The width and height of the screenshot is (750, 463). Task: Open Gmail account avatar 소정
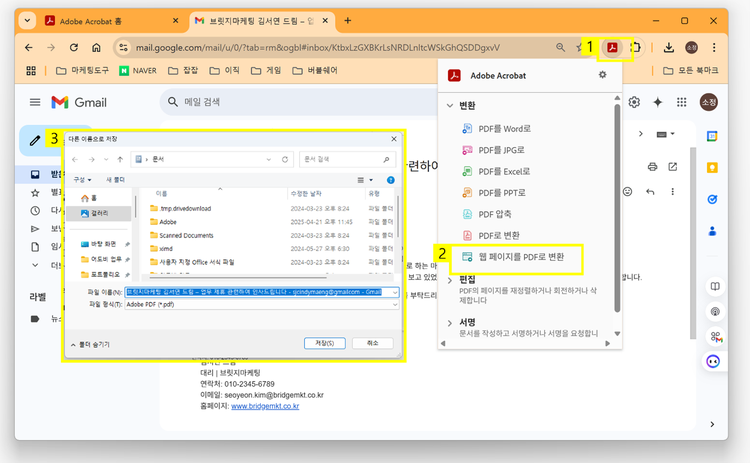(709, 102)
